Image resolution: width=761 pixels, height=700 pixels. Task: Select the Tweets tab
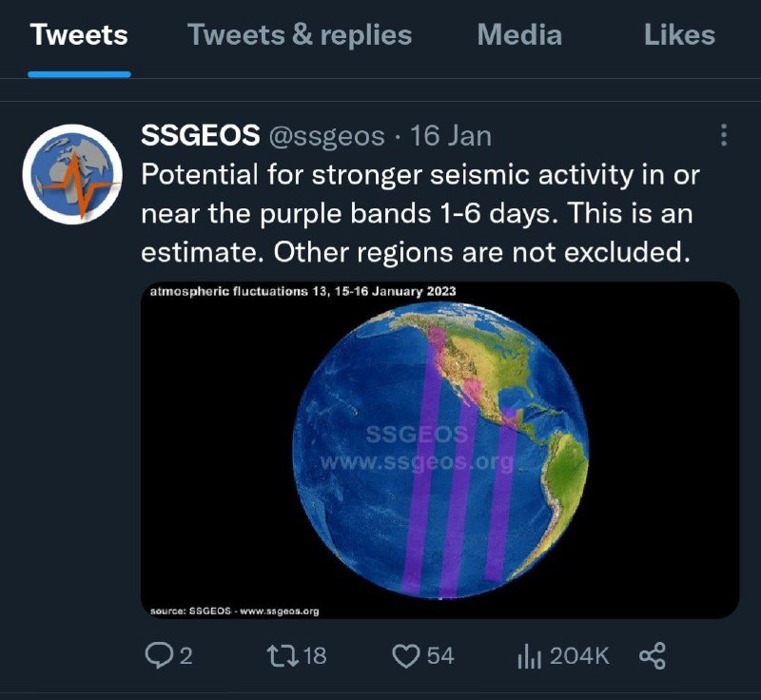[79, 35]
